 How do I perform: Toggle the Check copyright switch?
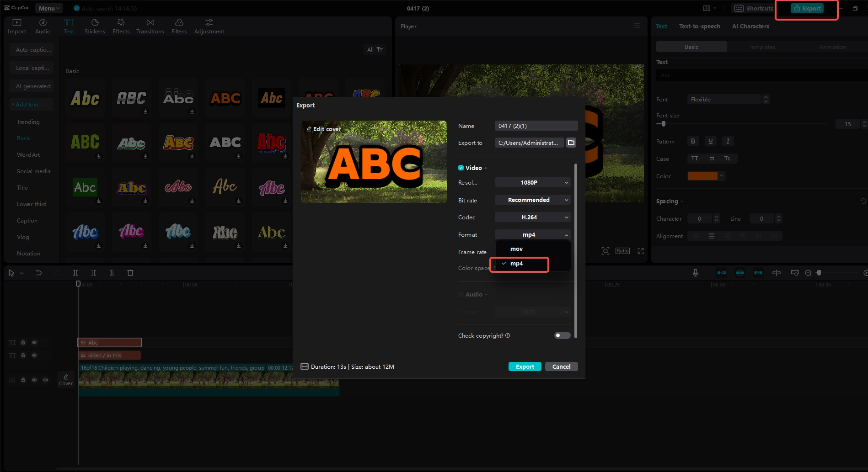click(x=562, y=335)
